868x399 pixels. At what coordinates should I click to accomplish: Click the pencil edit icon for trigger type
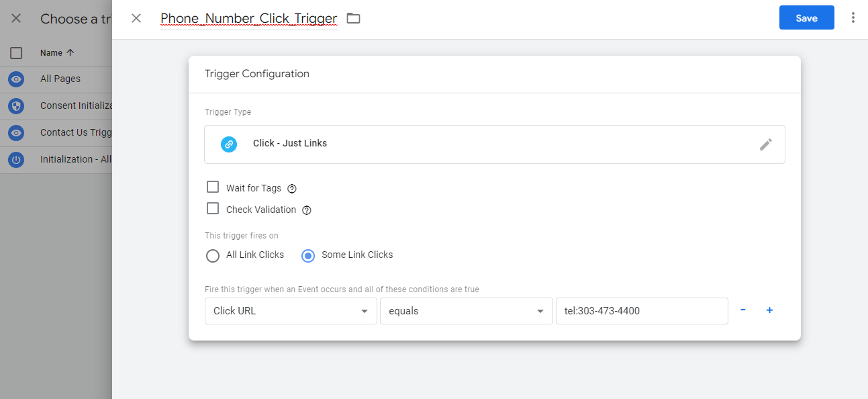tap(766, 144)
